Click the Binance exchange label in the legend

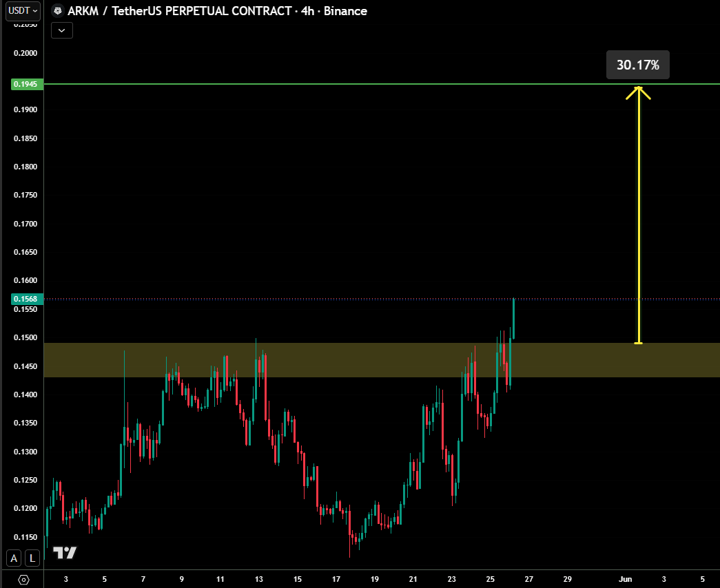[345, 11]
